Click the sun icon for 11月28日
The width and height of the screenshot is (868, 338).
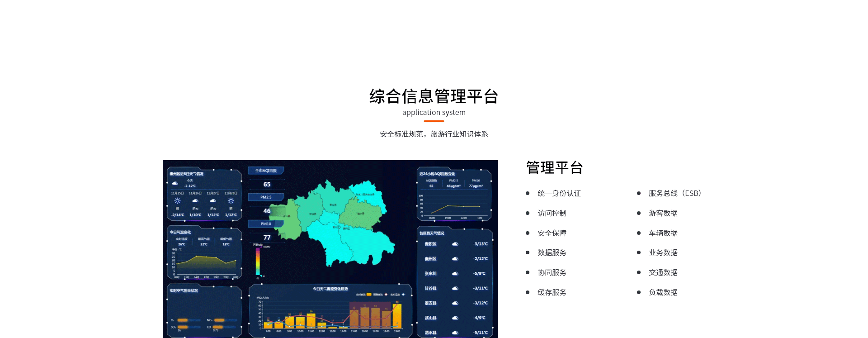tap(231, 201)
